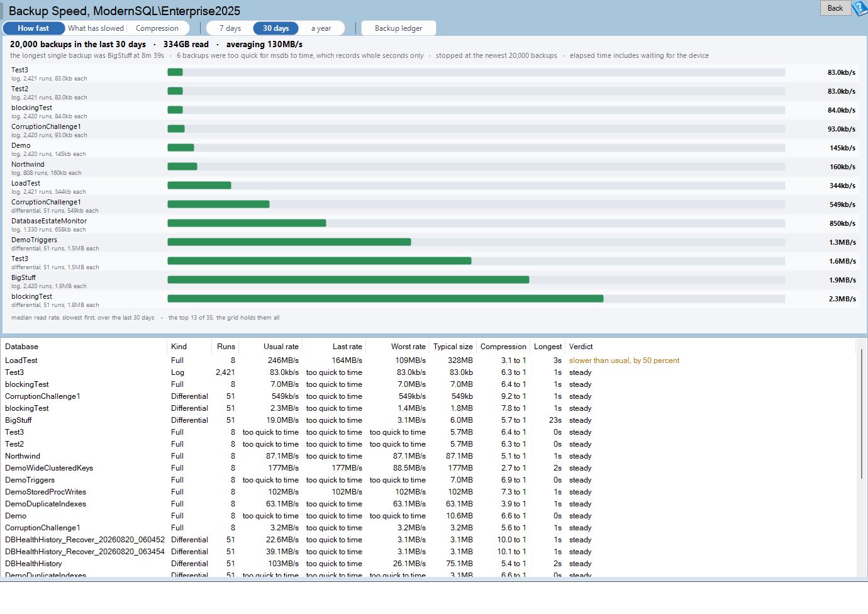Screen dimensions: 868x614
Task: Click the LoadTest log speed bar
Action: pyautogui.click(x=199, y=186)
